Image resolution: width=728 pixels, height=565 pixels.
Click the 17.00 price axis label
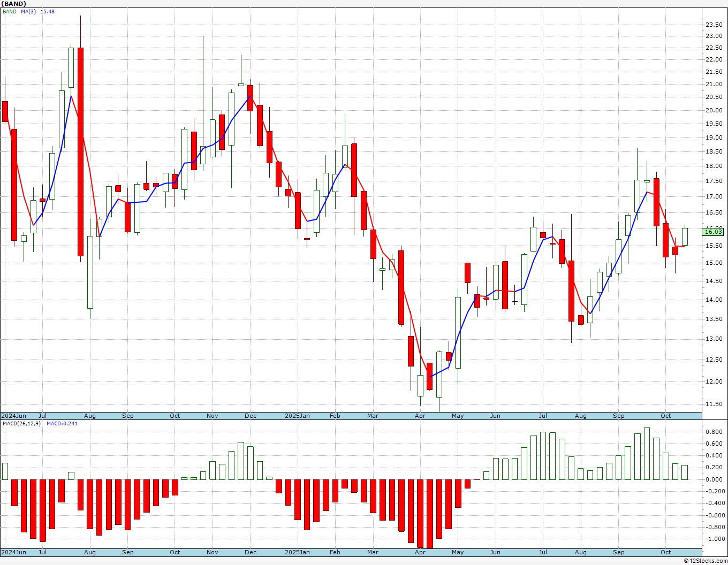click(714, 196)
